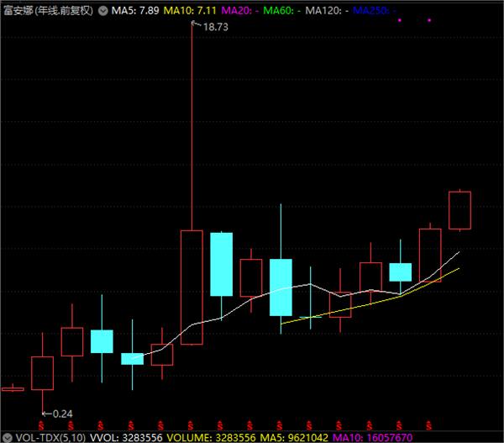The width and height of the screenshot is (504, 443).
Task: Click the first small flat red candle
Action: [x=13, y=389]
